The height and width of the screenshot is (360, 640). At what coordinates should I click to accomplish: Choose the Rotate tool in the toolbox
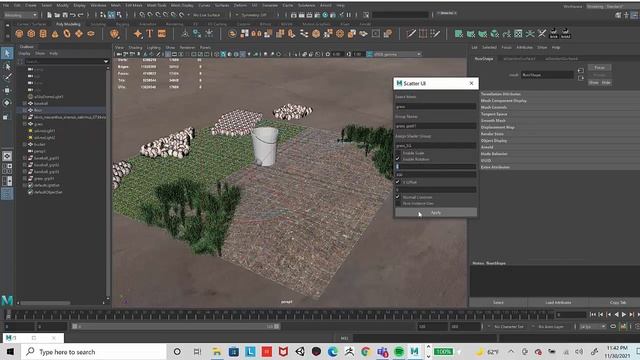7,102
